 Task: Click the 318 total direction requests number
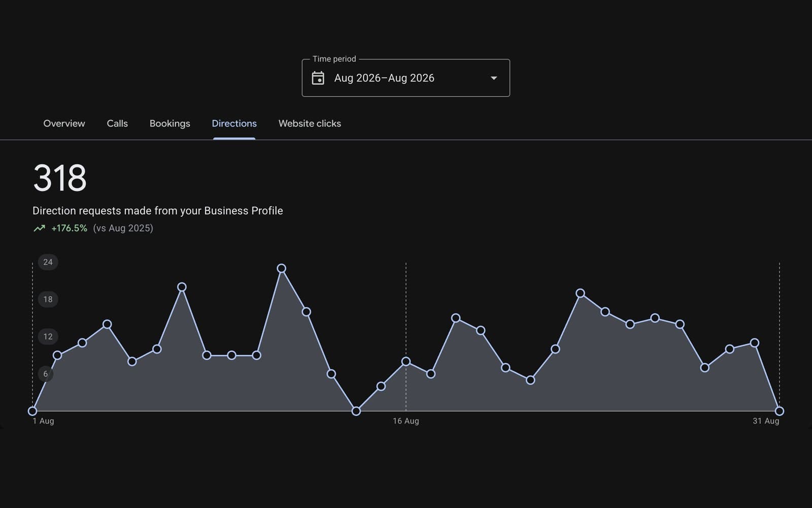60,178
